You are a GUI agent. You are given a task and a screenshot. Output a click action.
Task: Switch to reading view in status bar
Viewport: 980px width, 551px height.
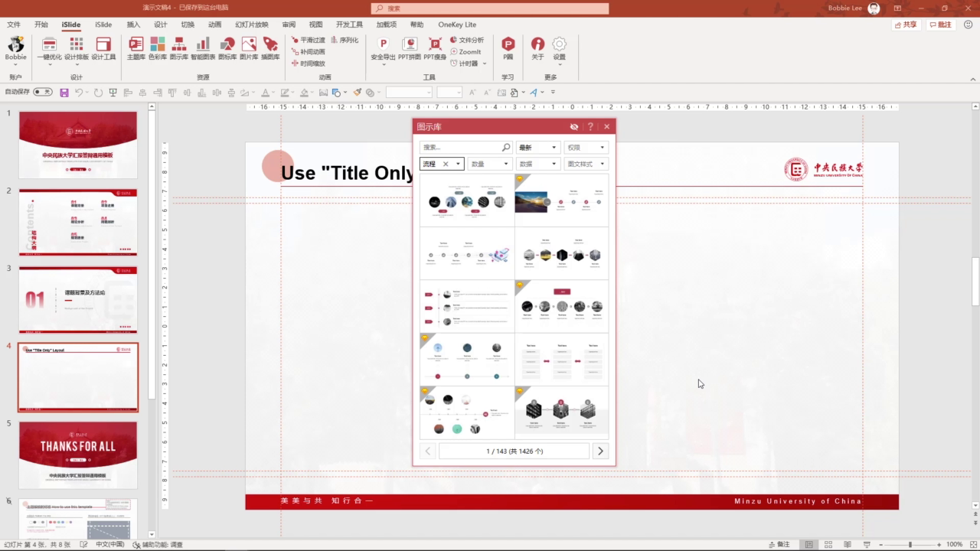coord(849,544)
